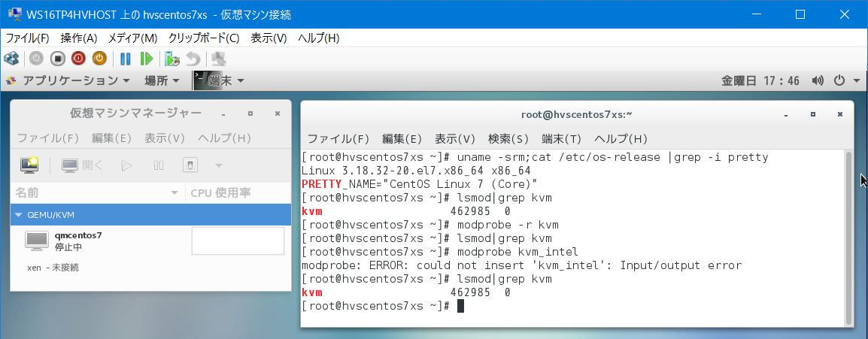Open the 端末 application menu in the top bar
The width and height of the screenshot is (868, 339).
point(219,80)
